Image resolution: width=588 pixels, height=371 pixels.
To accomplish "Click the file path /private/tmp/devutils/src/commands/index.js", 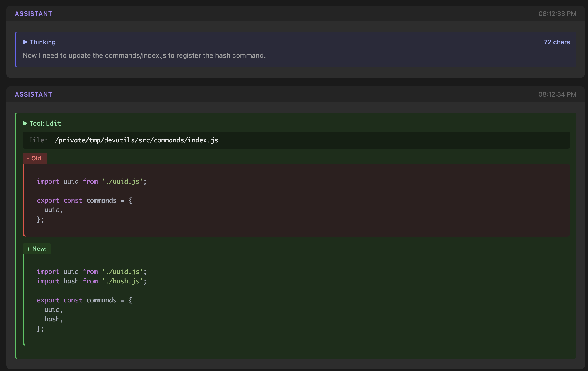I will pos(136,140).
